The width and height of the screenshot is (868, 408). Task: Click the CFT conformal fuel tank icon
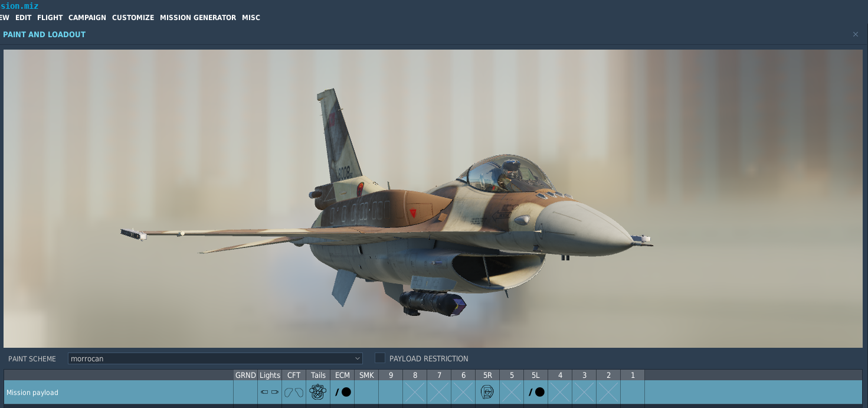(293, 391)
